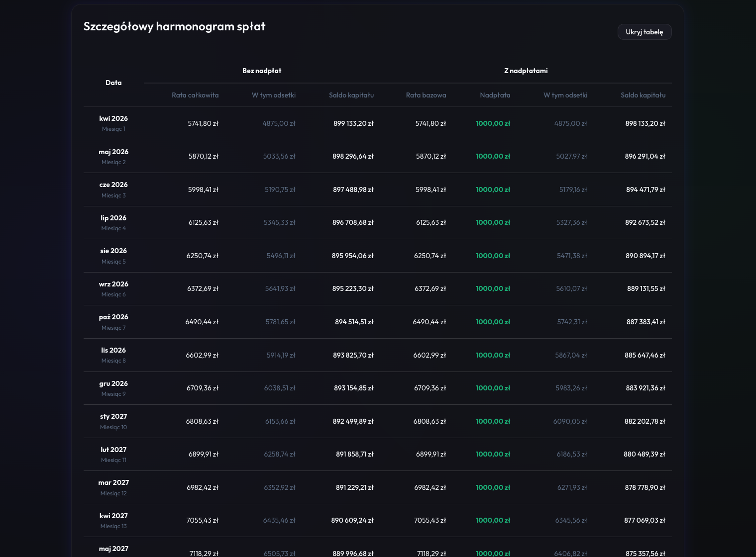Click the green 1000,00 zł in the cze 2026 row
756x557 pixels.
(x=493, y=189)
